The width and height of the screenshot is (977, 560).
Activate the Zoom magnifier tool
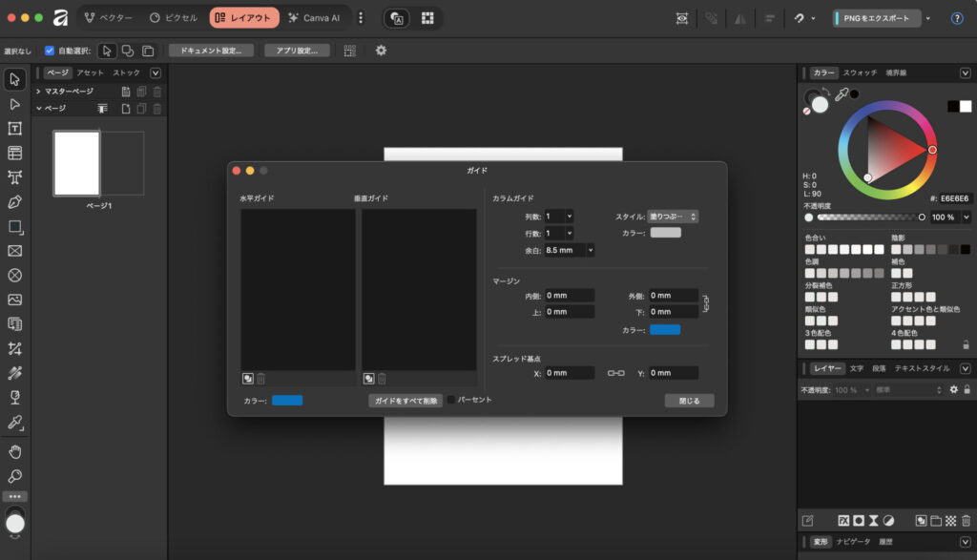coord(15,475)
